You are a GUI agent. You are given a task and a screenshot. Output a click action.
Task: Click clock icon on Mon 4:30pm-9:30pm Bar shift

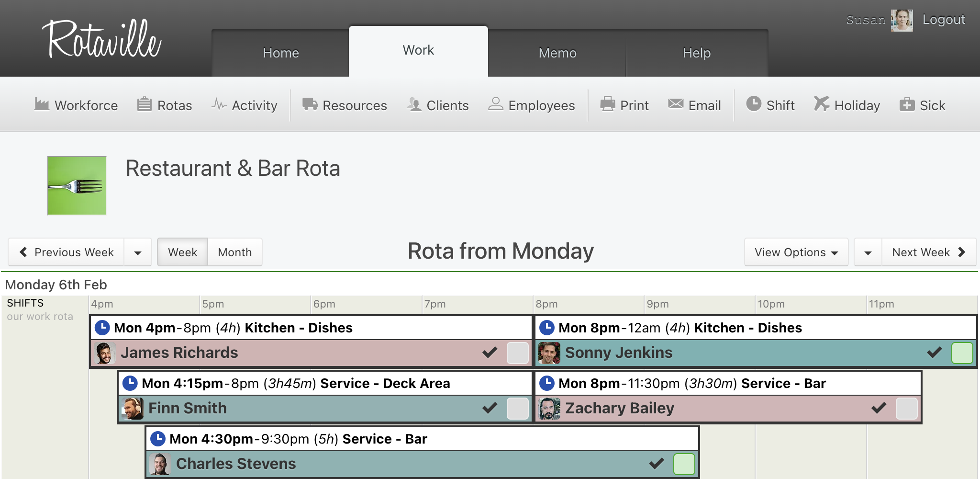point(157,439)
